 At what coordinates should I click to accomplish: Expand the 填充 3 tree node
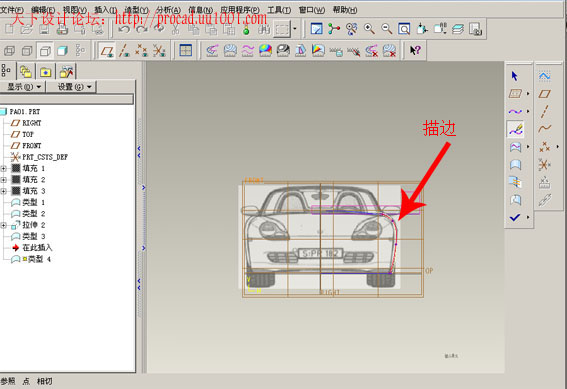4,191
